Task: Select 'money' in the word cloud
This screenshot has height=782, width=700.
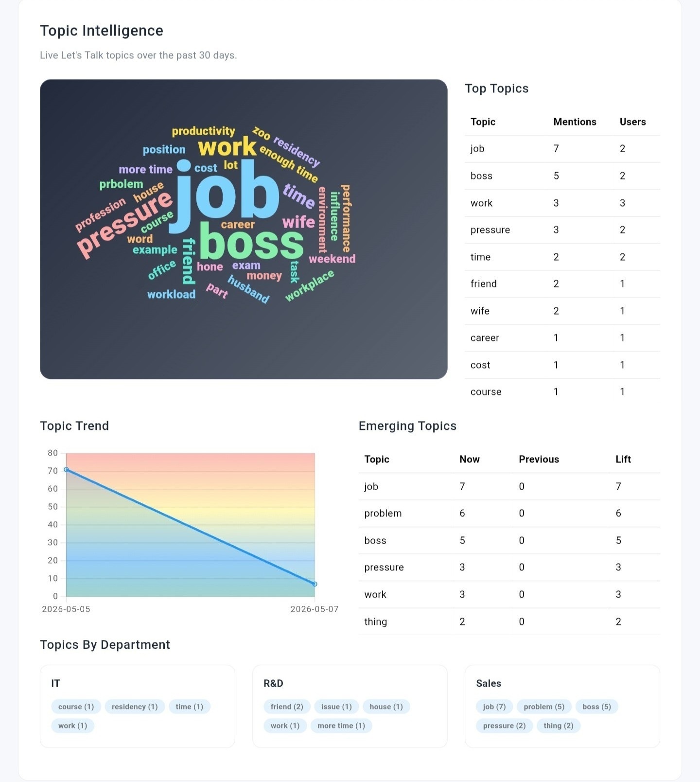Action: pyautogui.click(x=264, y=276)
